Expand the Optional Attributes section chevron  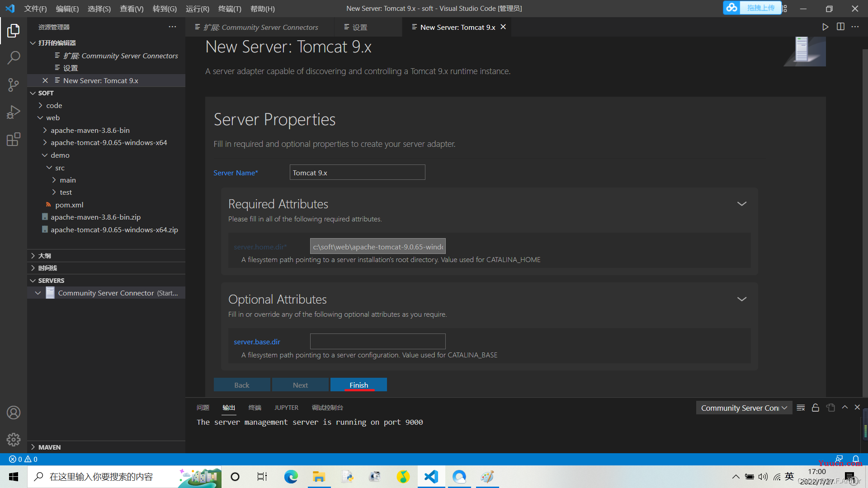(742, 299)
